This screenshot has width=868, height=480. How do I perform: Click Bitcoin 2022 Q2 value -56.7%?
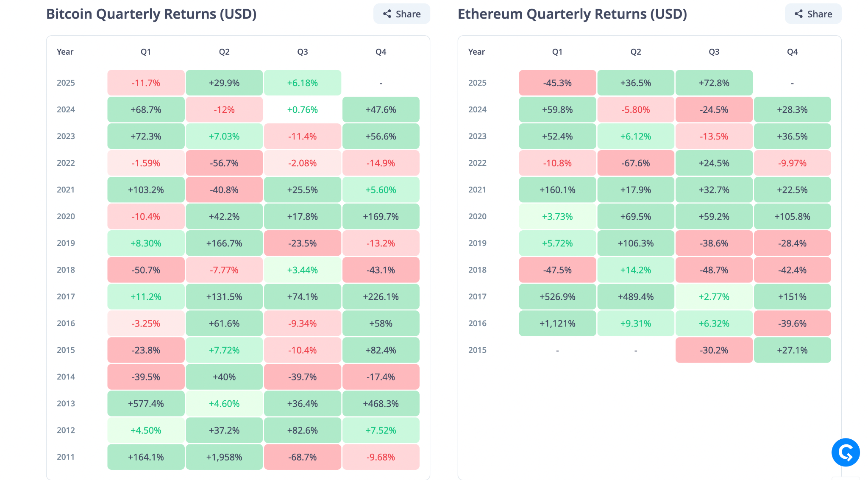point(224,163)
